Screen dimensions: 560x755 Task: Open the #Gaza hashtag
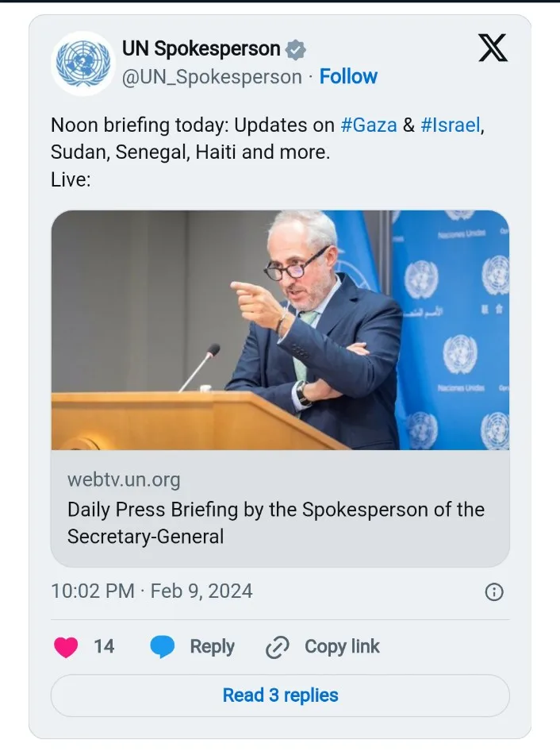coord(369,125)
